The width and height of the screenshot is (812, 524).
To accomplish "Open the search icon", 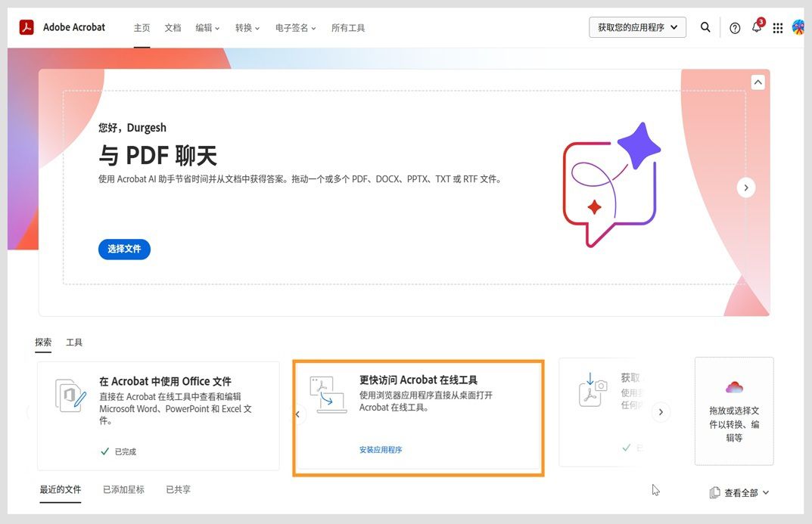I will point(705,27).
